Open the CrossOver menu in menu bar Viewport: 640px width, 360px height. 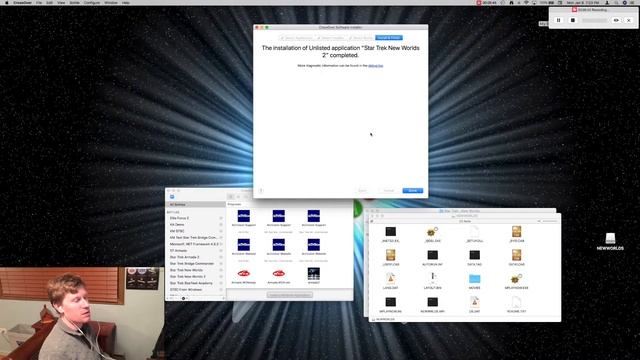click(22, 2)
